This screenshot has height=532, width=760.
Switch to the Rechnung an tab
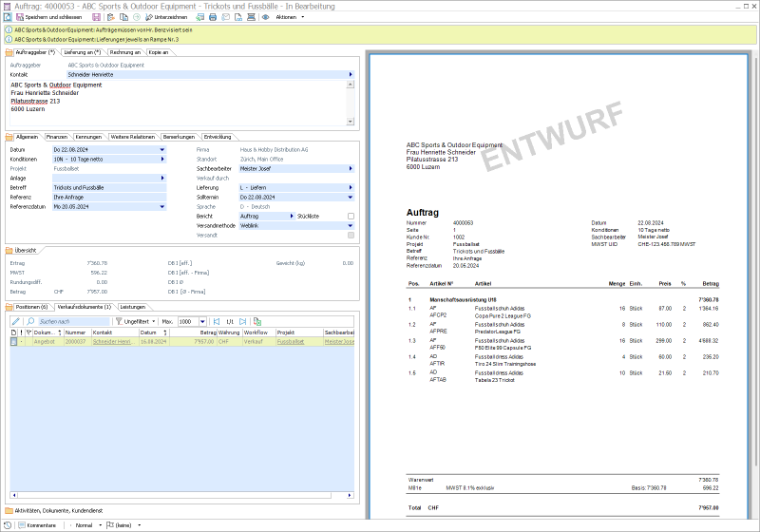[125, 52]
